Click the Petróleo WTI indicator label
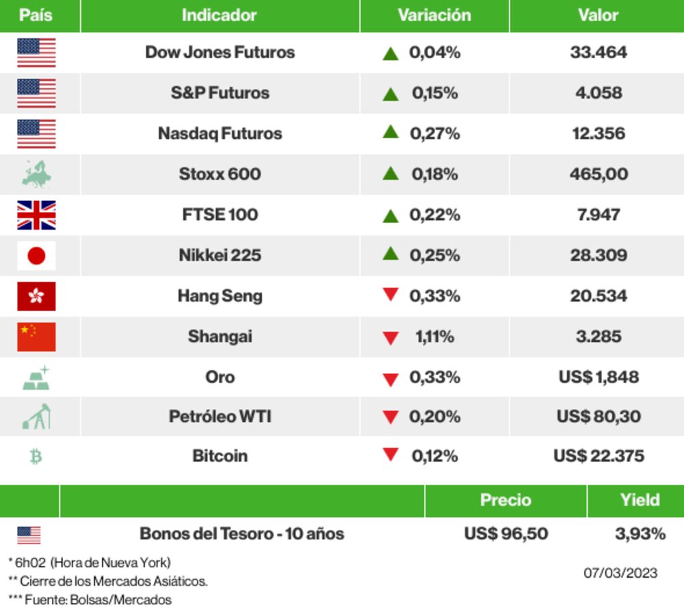The height and width of the screenshot is (616, 684). [x=220, y=416]
